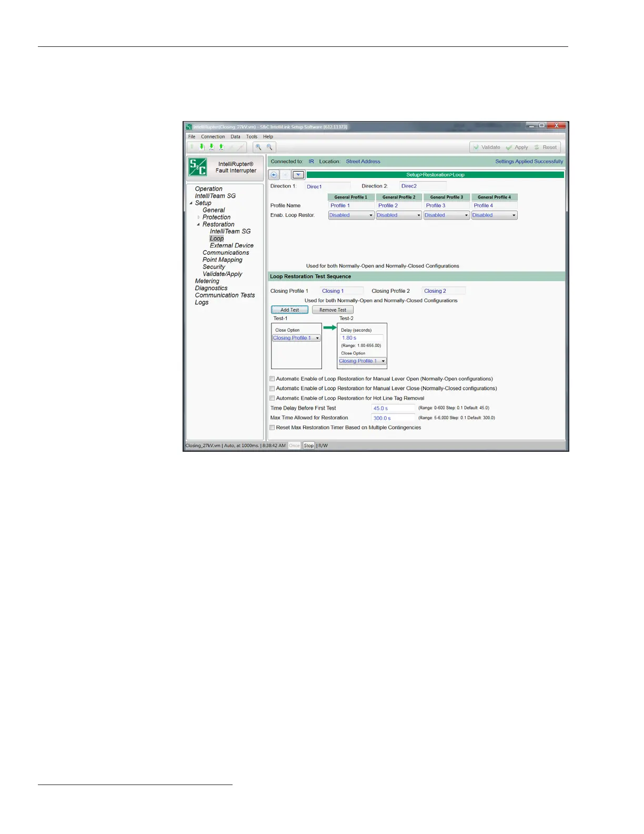This screenshot has width=644, height=834.
Task: Click the Profile 3 name field
Action: [447, 206]
